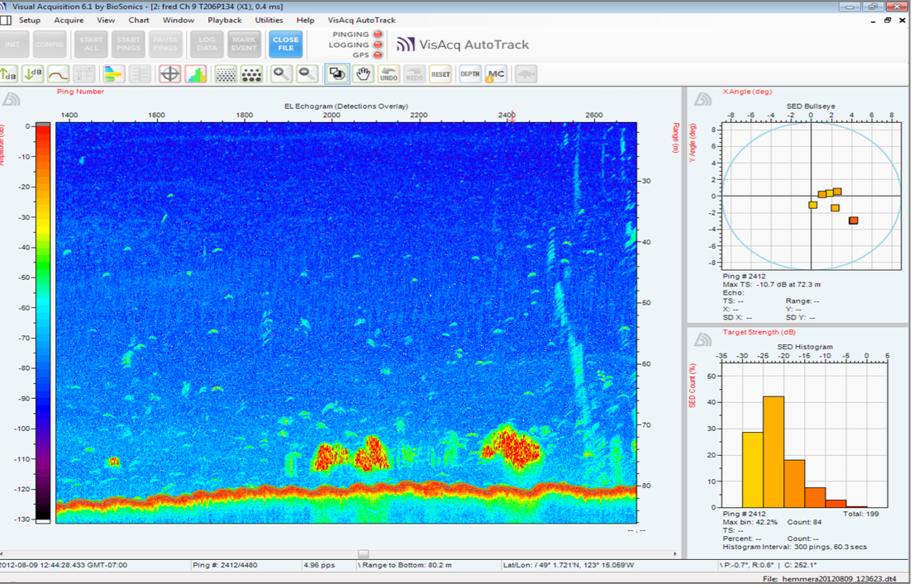Open the Playback menu
Image resolution: width=914 pixels, height=588 pixels.
point(225,20)
